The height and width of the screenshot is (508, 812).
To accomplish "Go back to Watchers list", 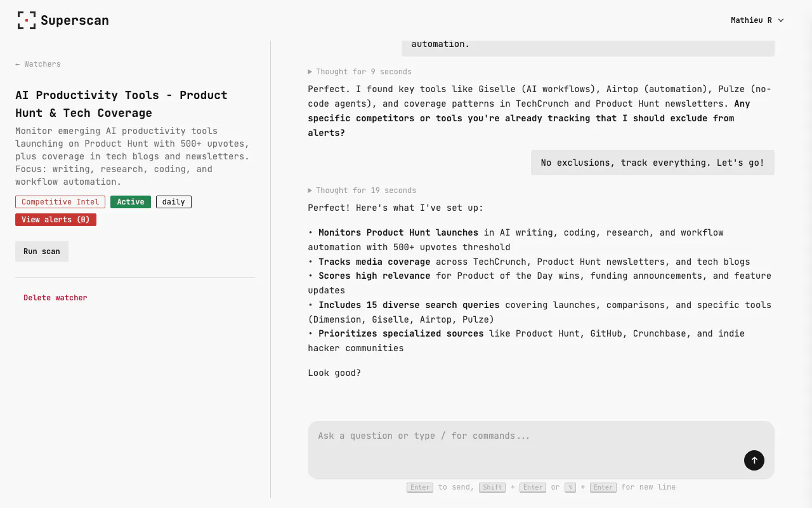I will point(38,64).
